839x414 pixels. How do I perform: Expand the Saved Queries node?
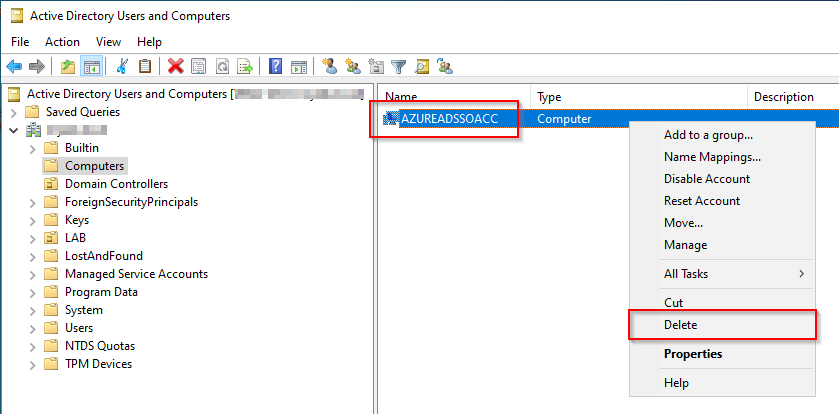14,112
